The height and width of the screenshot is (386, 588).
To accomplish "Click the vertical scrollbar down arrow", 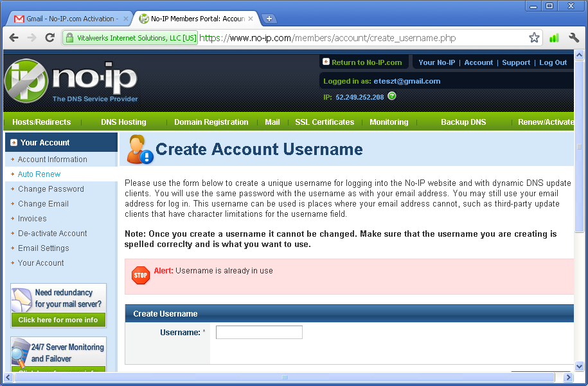I will coord(579,366).
